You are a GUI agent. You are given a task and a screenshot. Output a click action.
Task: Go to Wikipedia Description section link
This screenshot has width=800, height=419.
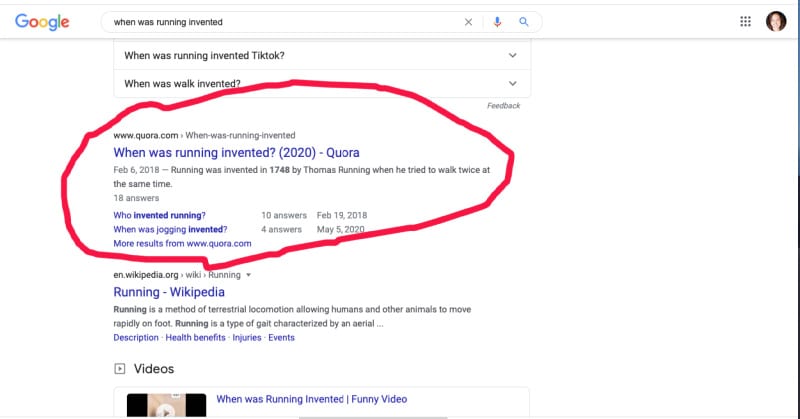[136, 337]
